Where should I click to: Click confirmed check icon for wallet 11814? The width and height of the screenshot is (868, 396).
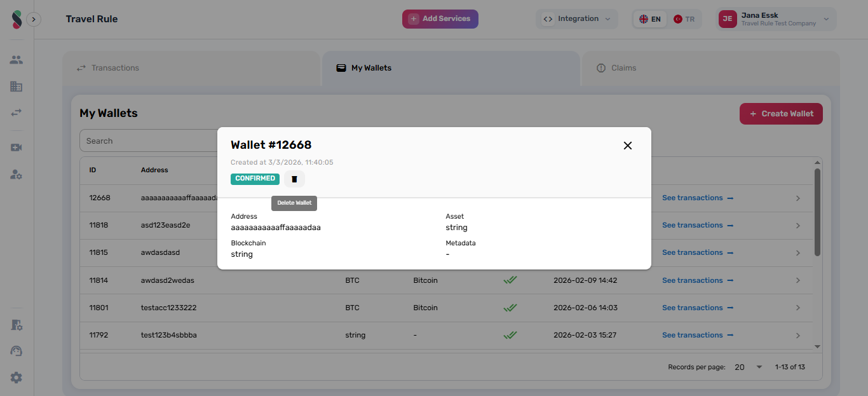(x=510, y=280)
